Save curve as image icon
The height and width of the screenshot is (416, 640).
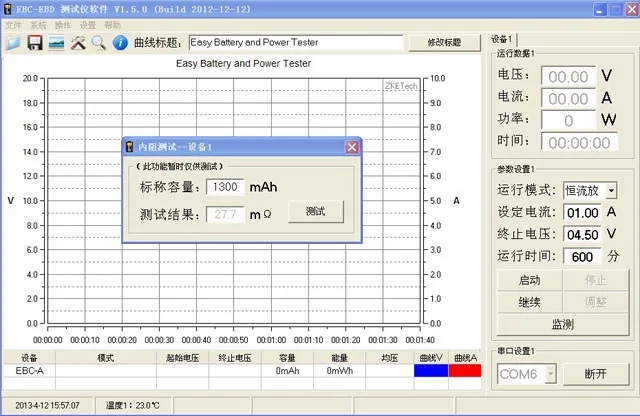click(x=57, y=42)
